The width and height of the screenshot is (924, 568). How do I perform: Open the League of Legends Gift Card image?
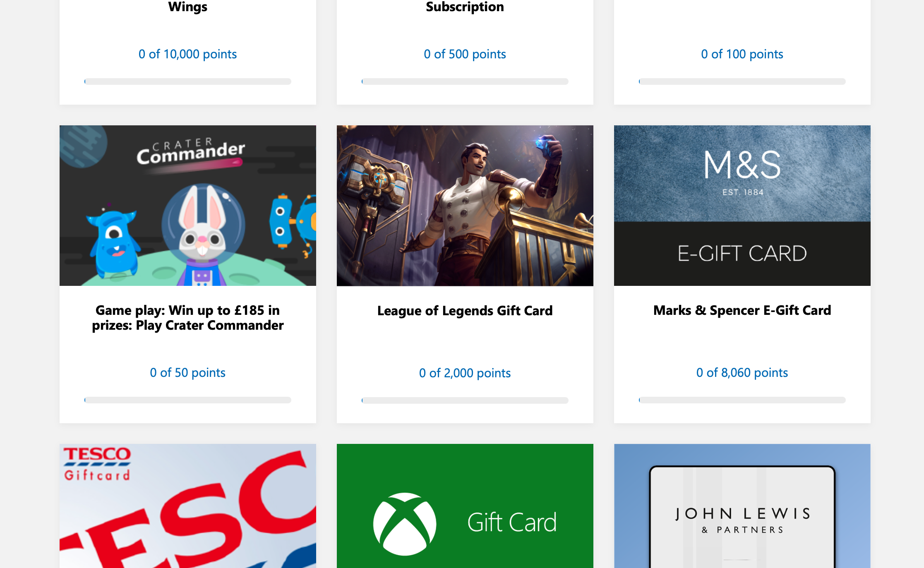465,206
